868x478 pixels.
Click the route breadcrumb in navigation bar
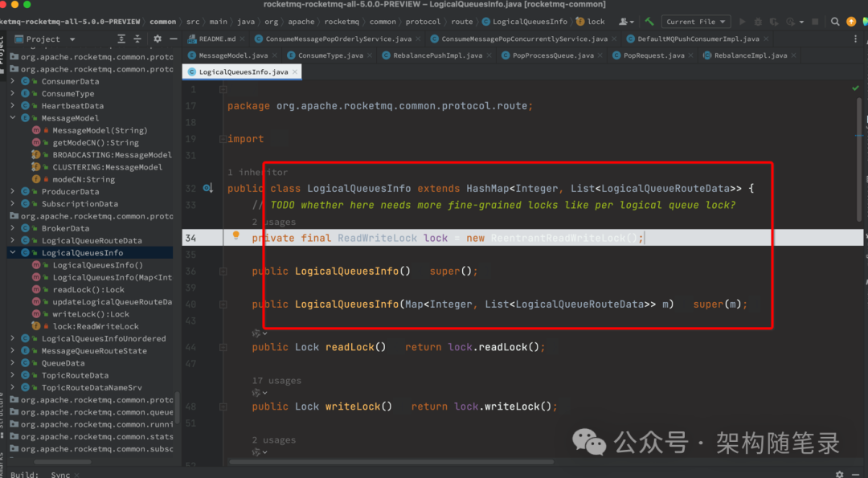(x=461, y=22)
